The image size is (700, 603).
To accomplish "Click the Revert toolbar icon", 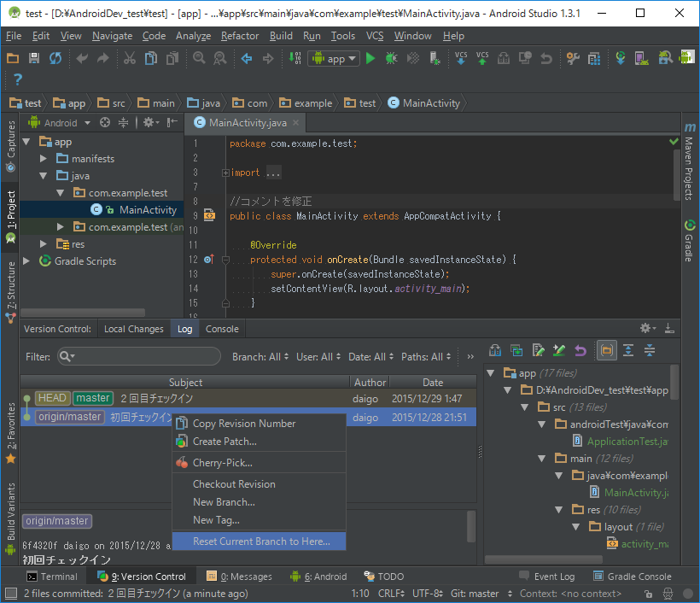I will [x=546, y=58].
